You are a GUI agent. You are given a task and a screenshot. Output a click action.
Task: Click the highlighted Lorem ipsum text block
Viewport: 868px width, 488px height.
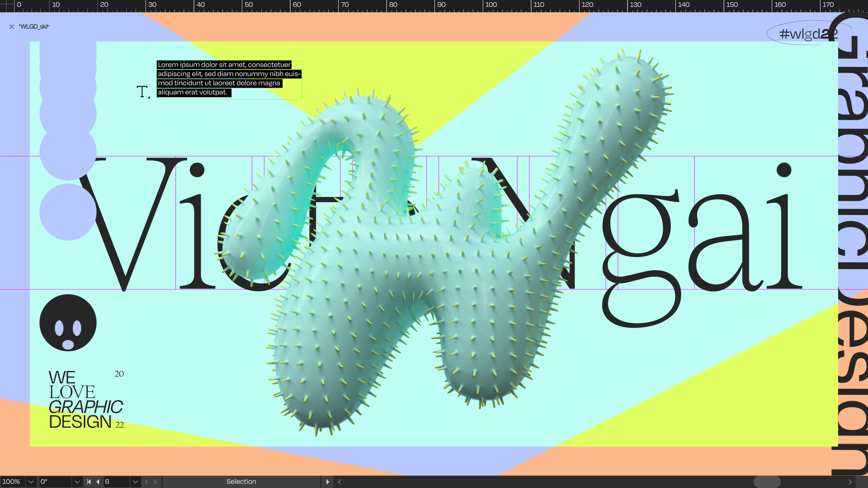228,79
